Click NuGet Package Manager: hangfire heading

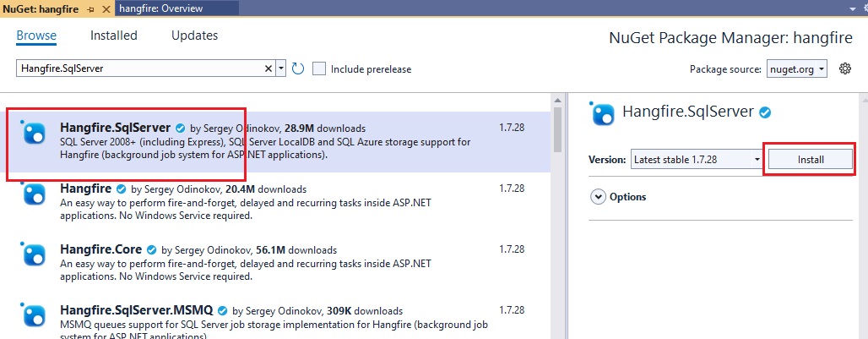pos(730,38)
